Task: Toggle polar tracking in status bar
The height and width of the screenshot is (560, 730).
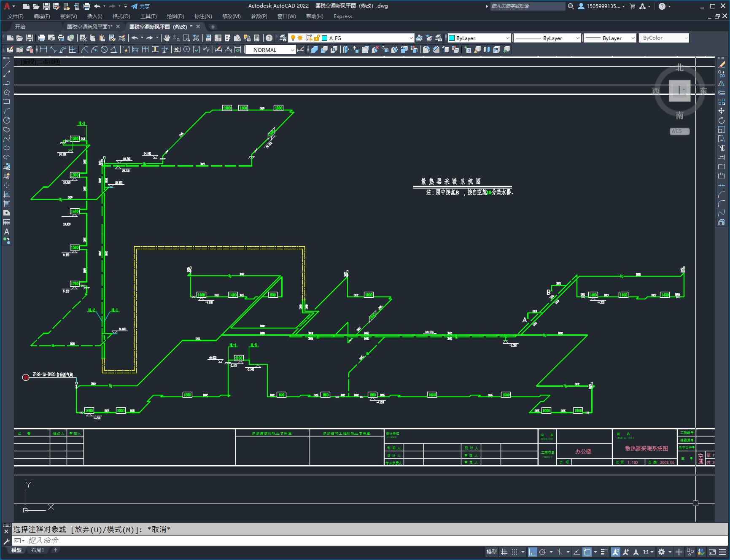Action: point(542,552)
